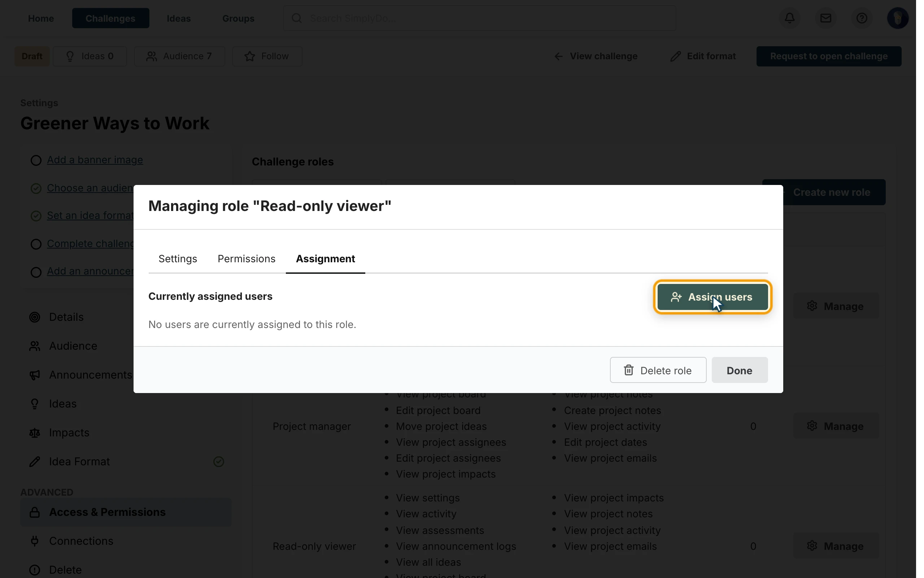Open the Challenges navigation item
The image size is (924, 578).
(x=110, y=18)
